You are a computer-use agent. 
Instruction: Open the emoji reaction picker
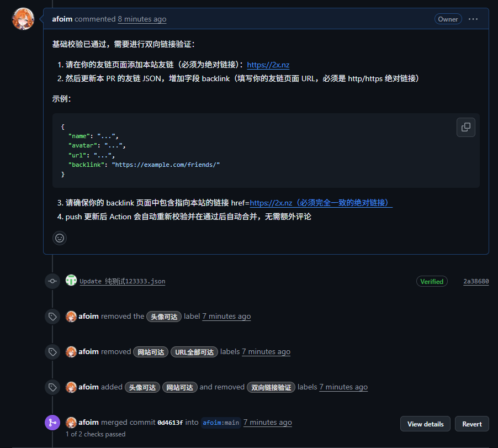tap(60, 238)
